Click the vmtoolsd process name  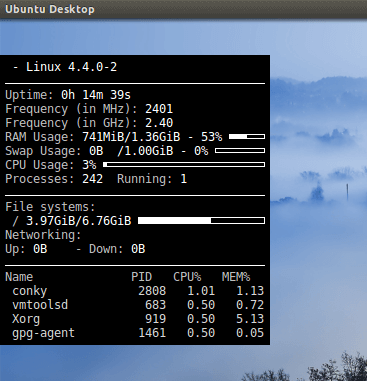tap(40, 305)
